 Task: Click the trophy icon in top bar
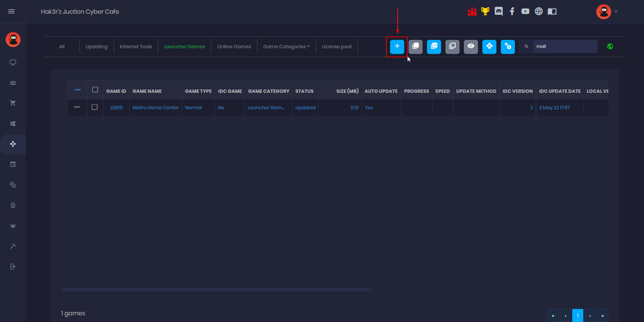click(485, 11)
